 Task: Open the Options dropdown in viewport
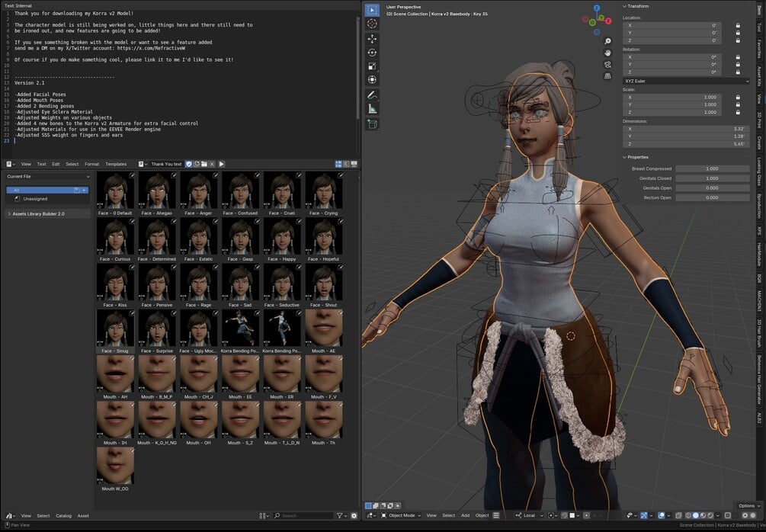749,505
